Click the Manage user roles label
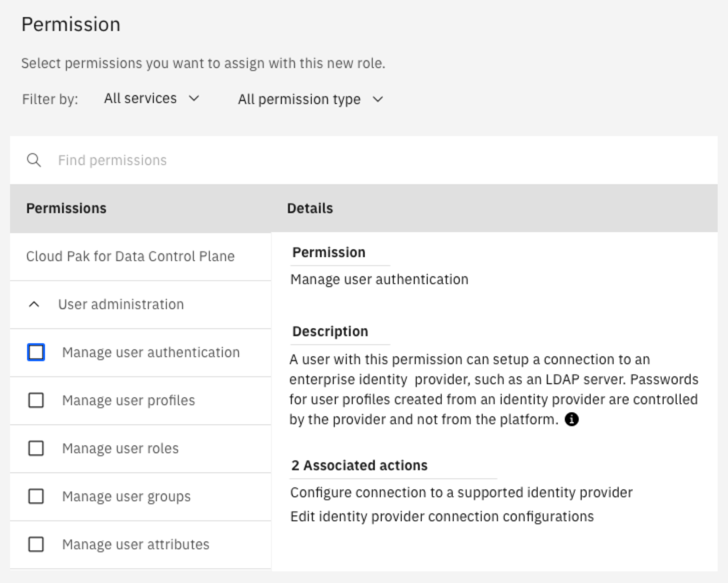Screen dimensions: 728x583 (120, 448)
